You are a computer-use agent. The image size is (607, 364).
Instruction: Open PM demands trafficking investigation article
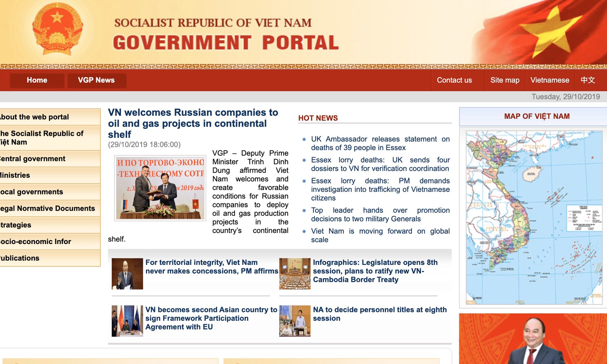pos(380,189)
